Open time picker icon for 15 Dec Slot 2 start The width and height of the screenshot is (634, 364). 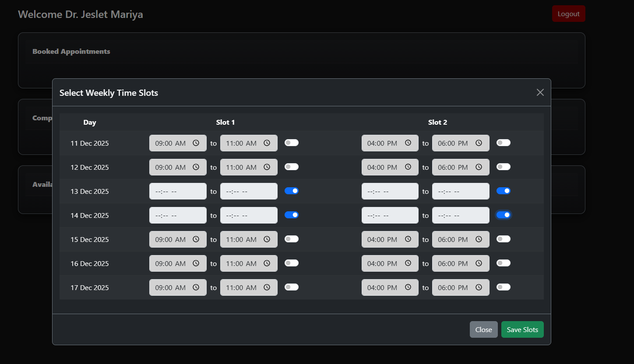click(408, 239)
